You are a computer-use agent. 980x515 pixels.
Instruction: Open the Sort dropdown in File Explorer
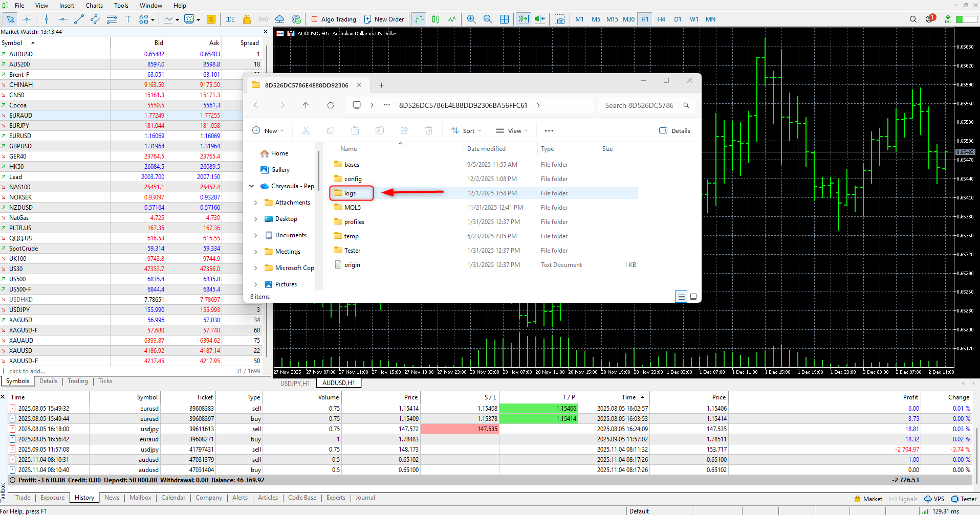(x=466, y=131)
